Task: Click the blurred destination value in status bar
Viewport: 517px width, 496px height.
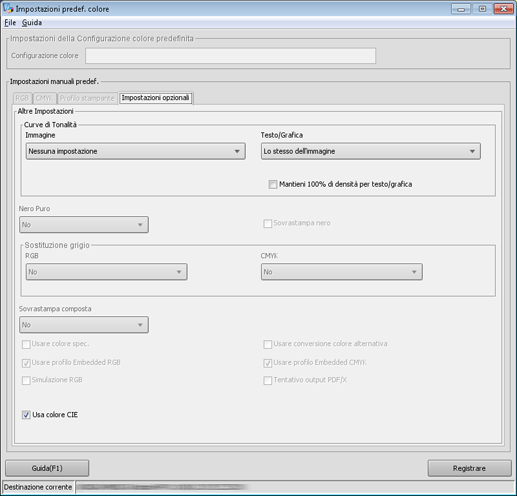Action: (x=163, y=487)
